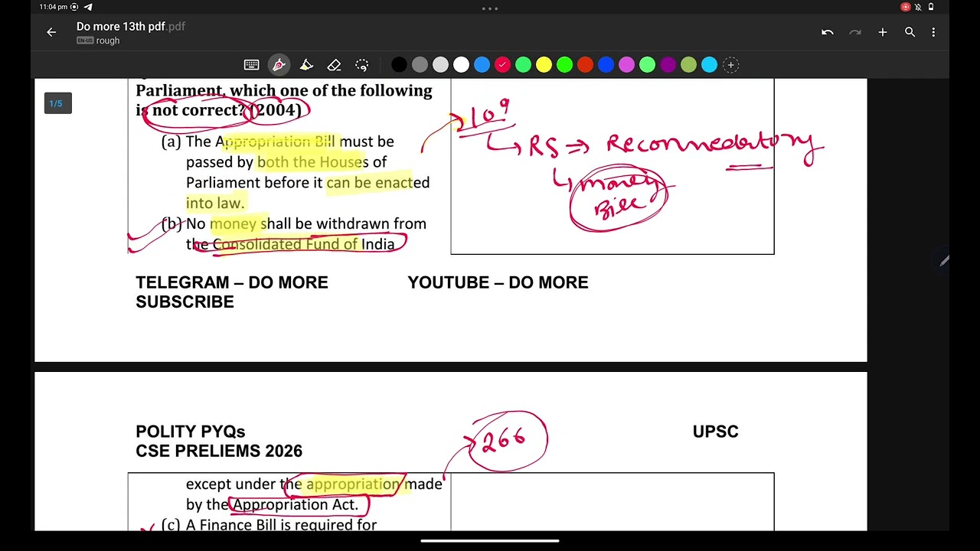Tap the red screen recording indicator
The width and height of the screenshot is (980, 551).
pyautogui.click(x=906, y=7)
